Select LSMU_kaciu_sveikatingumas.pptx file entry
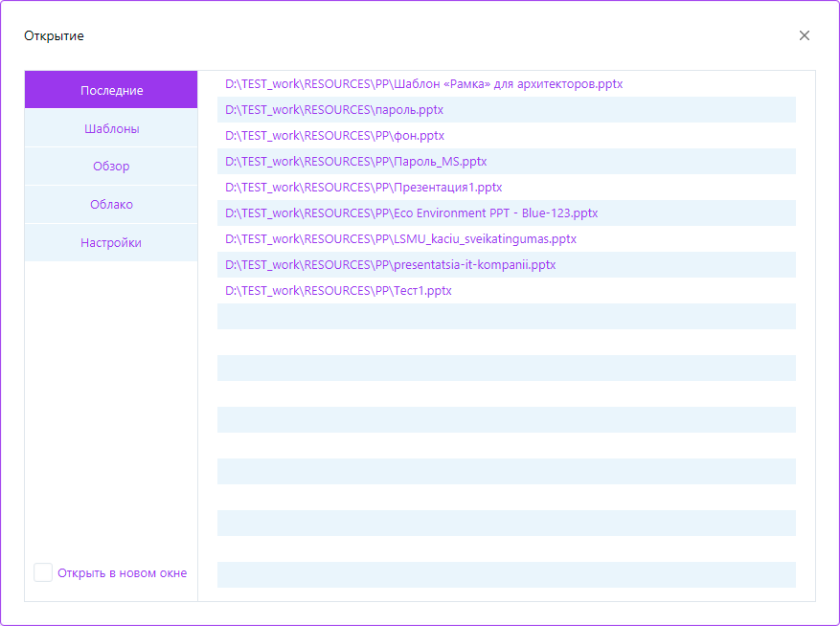 click(400, 239)
